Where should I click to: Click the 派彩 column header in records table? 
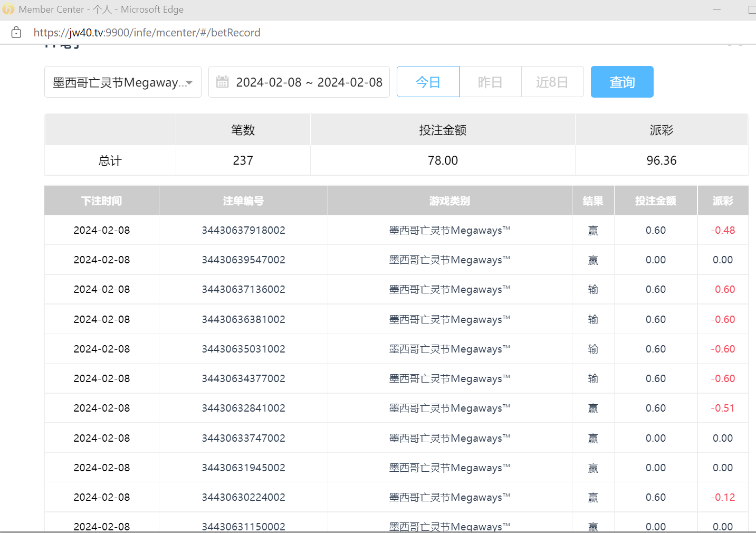[723, 201]
